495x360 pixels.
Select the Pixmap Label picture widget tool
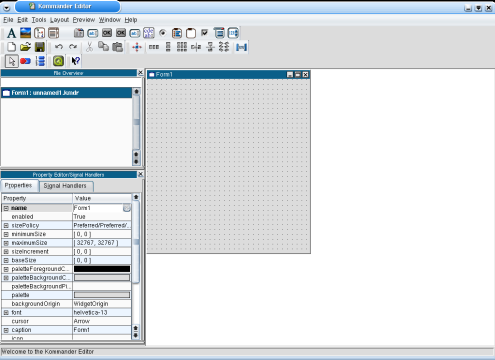[x=25, y=33]
